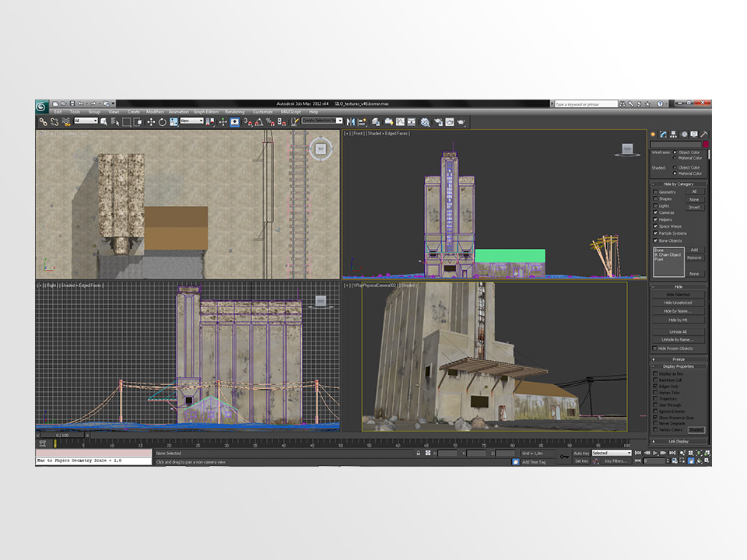Select the Rotate transform tool
The width and height of the screenshot is (747, 560).
[161, 122]
